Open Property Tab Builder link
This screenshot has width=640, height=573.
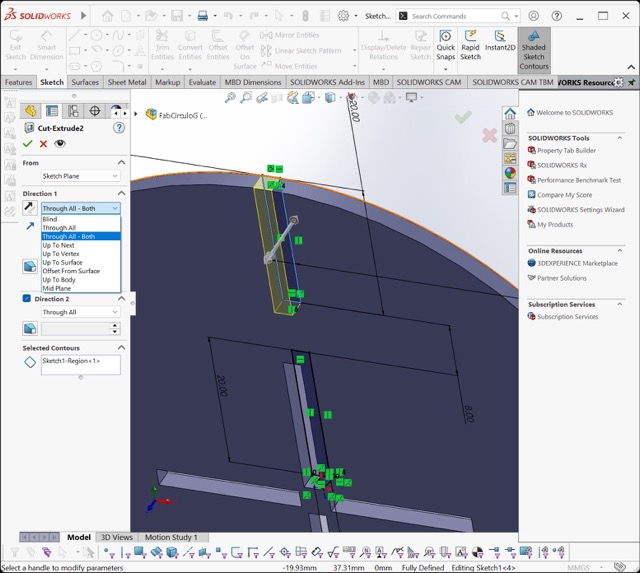pyautogui.click(x=566, y=151)
